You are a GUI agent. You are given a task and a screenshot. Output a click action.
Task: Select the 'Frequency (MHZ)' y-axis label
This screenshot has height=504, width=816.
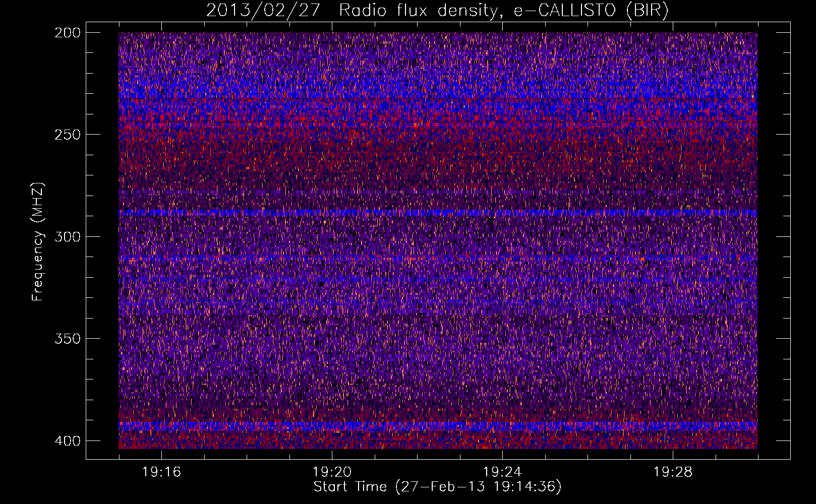point(38,241)
